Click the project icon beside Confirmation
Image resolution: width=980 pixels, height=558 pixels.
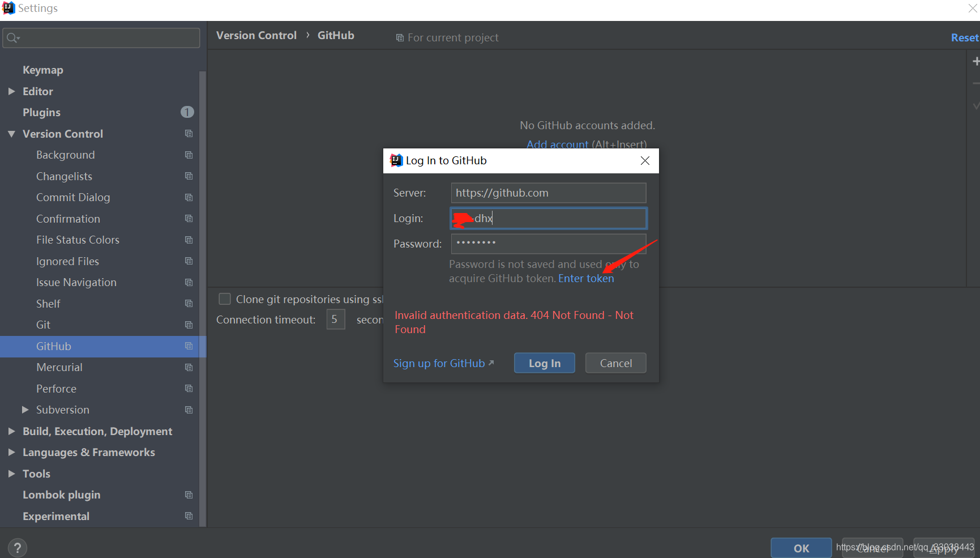189,219
